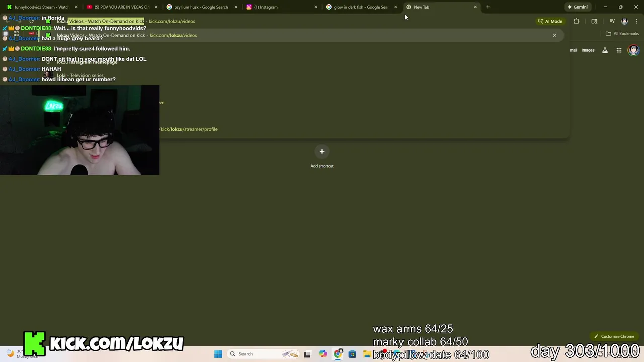Open the Chrome profile avatar in toolbar

624,21
